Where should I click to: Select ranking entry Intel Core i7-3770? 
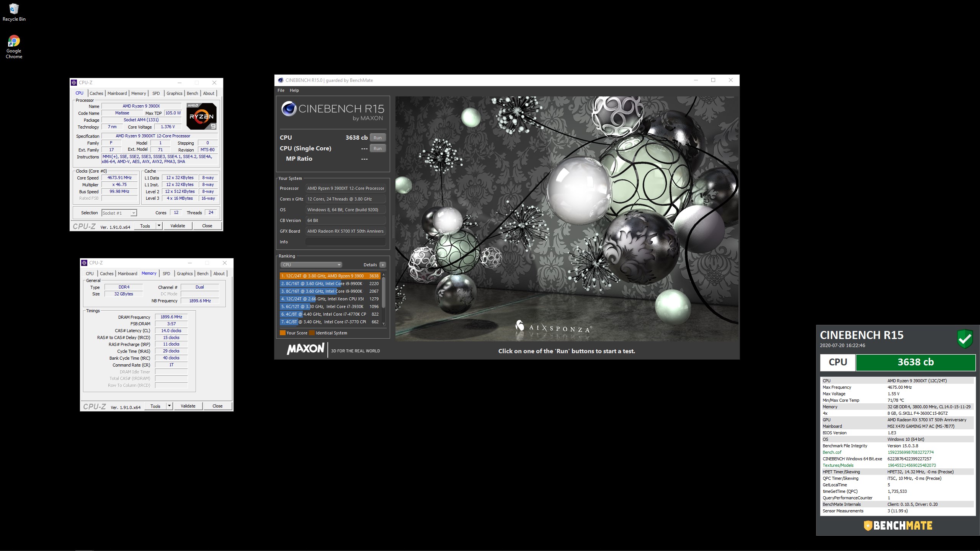coord(330,322)
